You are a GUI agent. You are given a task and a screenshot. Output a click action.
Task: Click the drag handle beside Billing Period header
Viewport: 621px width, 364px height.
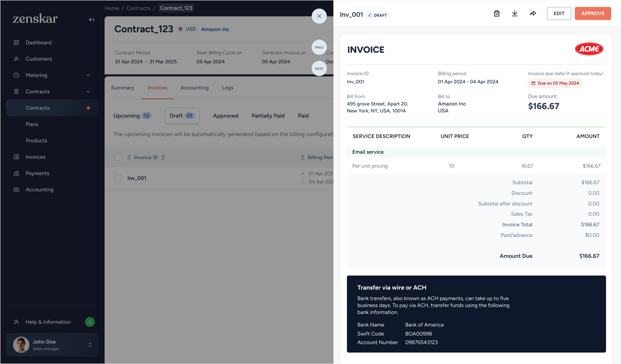tap(303, 157)
